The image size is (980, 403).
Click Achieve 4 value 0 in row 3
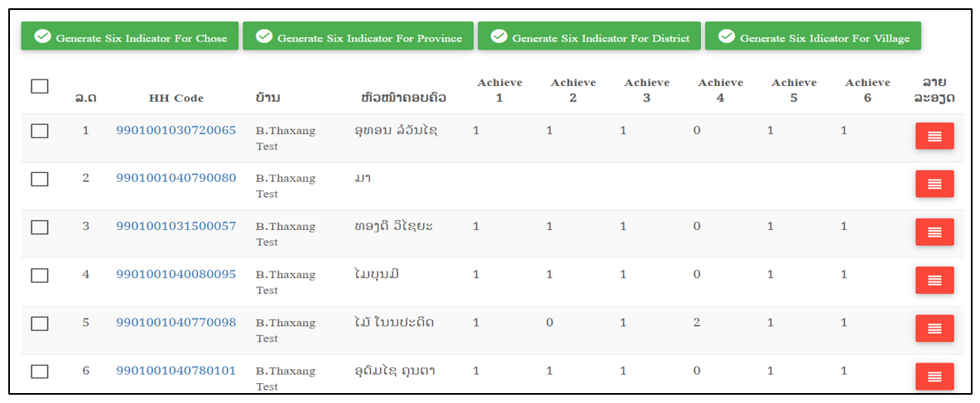pyautogui.click(x=697, y=226)
